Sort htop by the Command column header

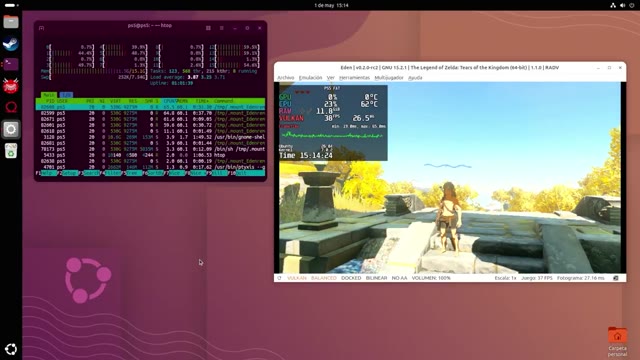(224, 101)
